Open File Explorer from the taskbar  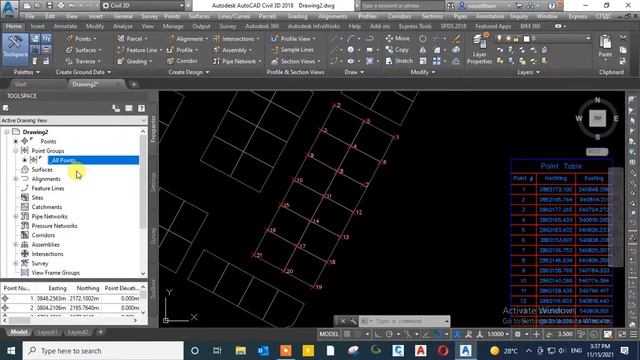pos(240,351)
